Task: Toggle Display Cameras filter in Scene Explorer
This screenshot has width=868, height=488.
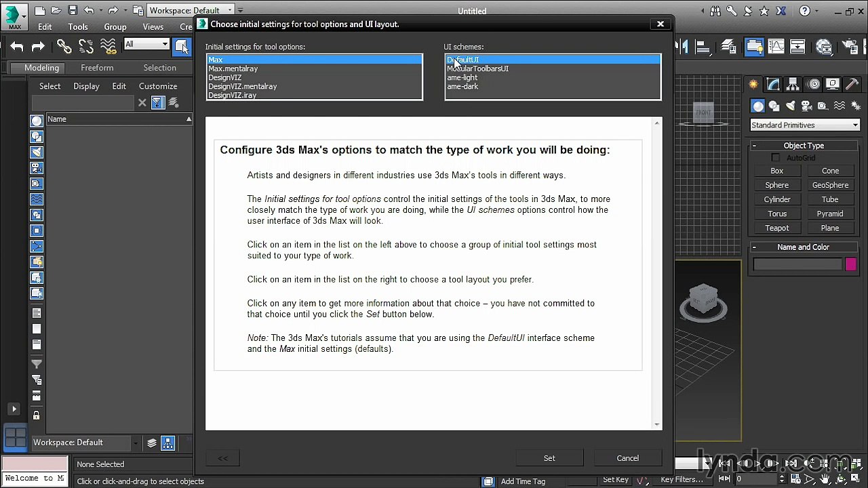Action: (37, 168)
